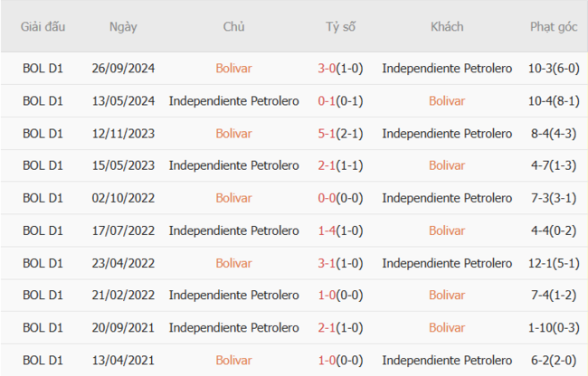This screenshot has height=376, width=588.
Task: Open Independiente Petrolero in the 13/05/2024 row
Action: (x=233, y=100)
